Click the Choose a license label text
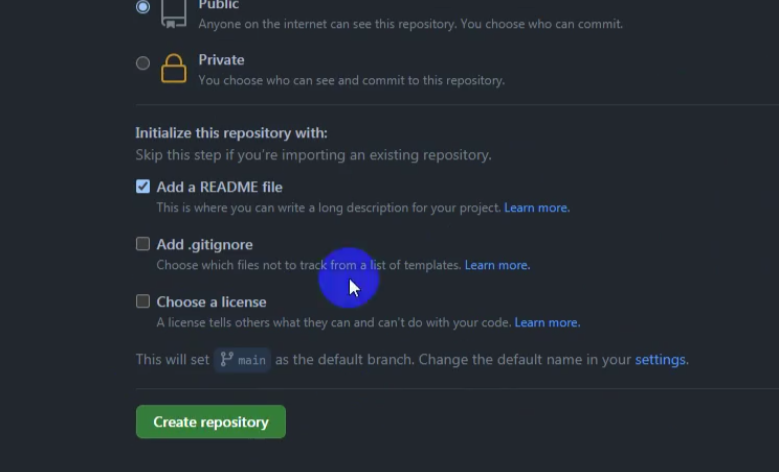This screenshot has height=472, width=779. click(212, 302)
